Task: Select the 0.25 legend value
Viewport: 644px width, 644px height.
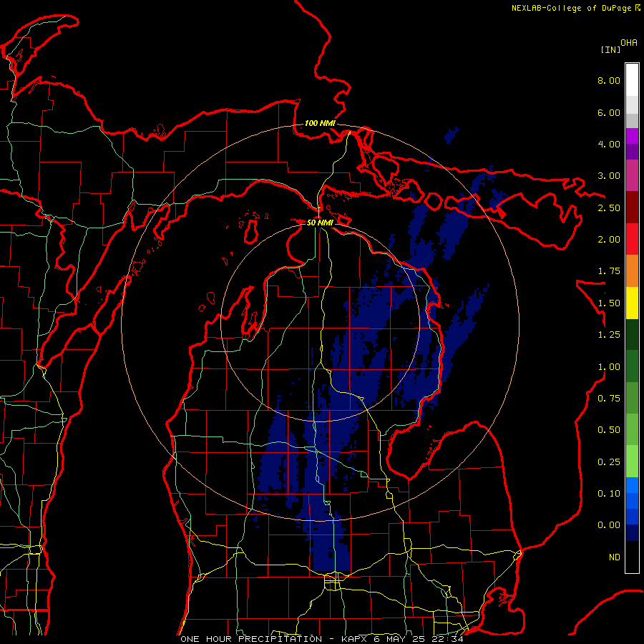Action: coord(609,462)
